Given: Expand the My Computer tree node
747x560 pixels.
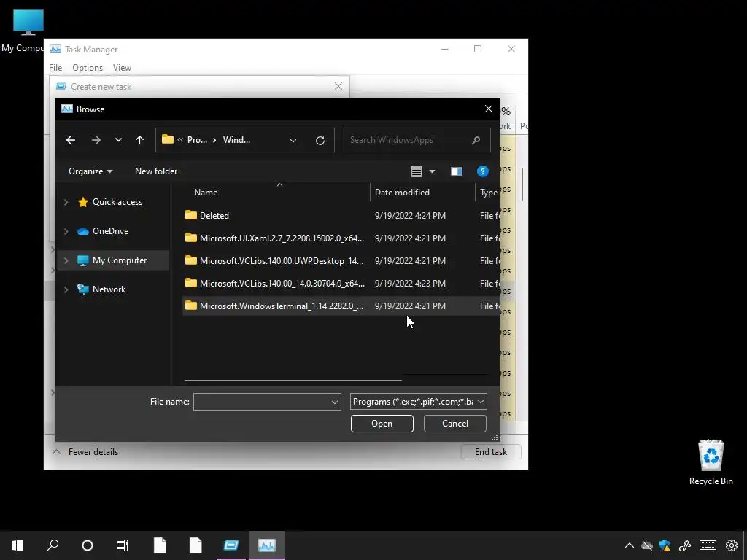Looking at the screenshot, I should point(66,260).
